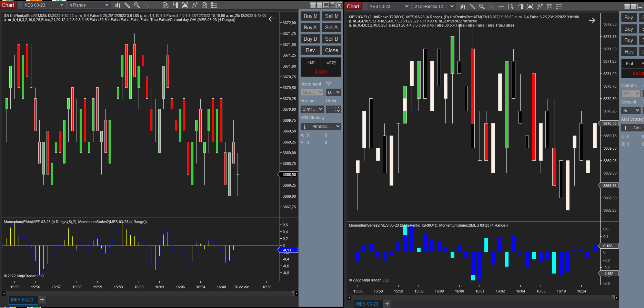Viewport: 644px width, 308px height.
Task: Click 3870,00 price marker on right axis
Action: tap(608, 123)
